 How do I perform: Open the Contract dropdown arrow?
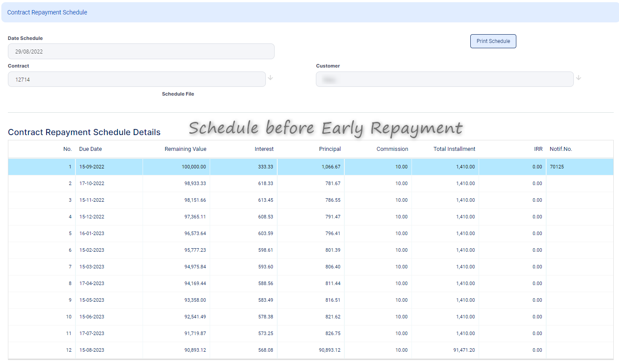pyautogui.click(x=271, y=78)
